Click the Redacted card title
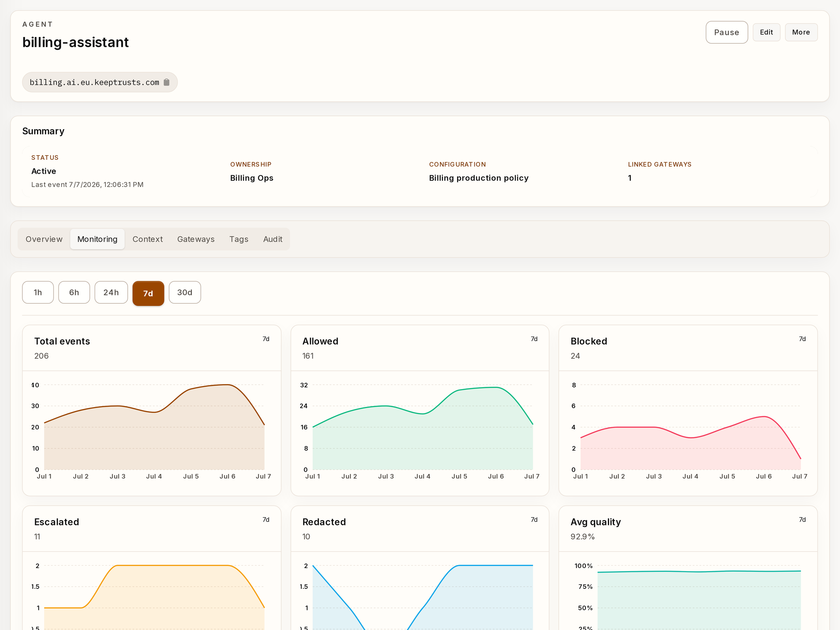The height and width of the screenshot is (630, 840). [x=324, y=522]
